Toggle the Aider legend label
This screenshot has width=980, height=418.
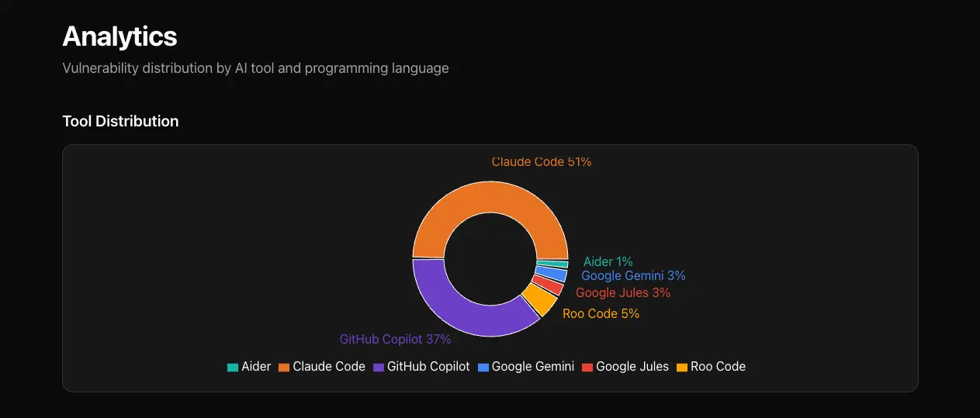coord(256,367)
